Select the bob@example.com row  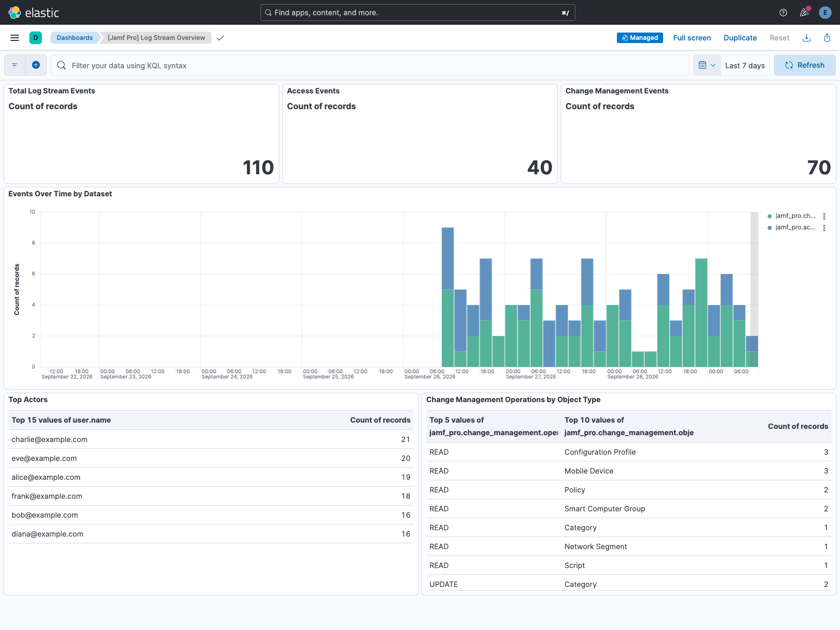click(211, 515)
